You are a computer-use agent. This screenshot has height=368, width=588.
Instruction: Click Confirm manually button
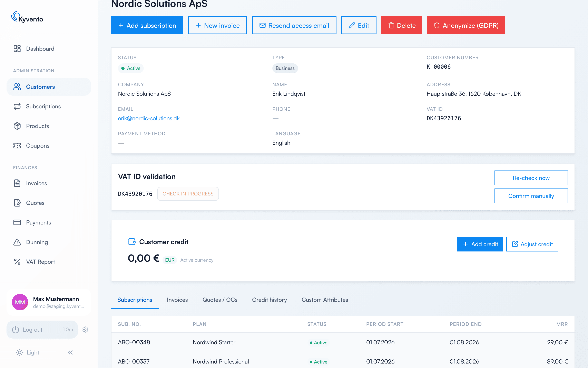pos(531,196)
